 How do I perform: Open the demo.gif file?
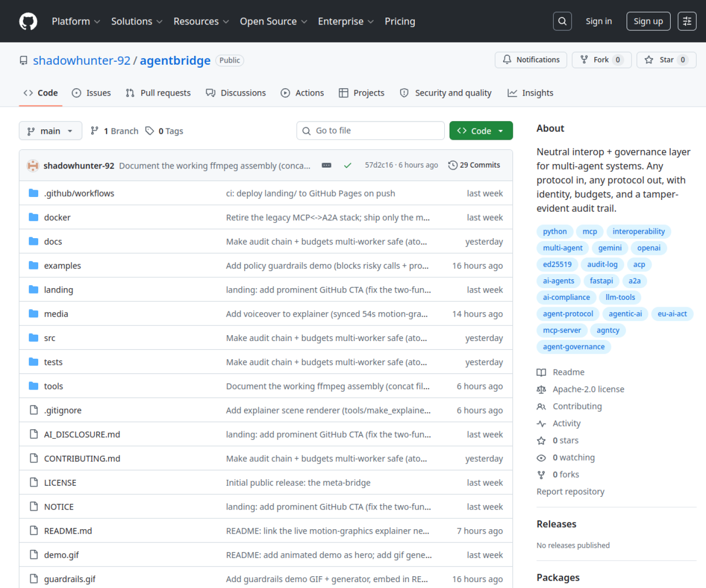coord(61,555)
